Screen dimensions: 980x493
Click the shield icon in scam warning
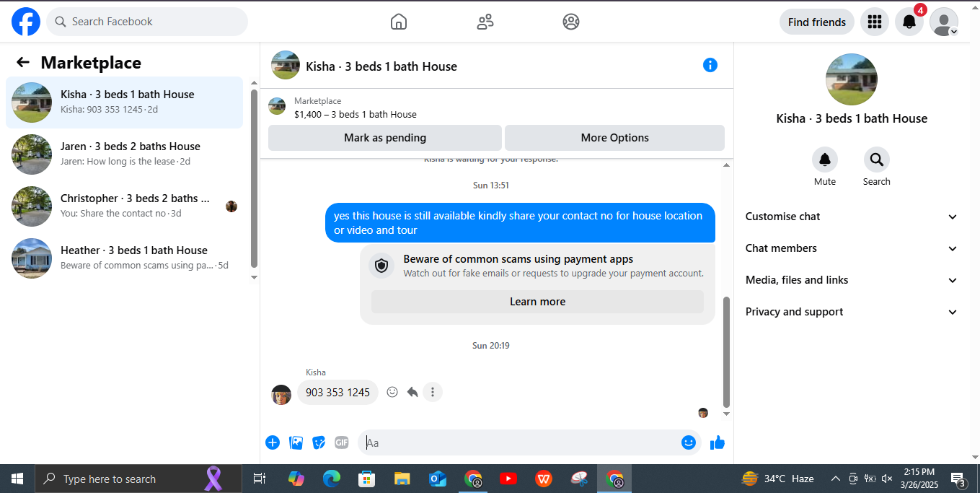[x=381, y=266]
